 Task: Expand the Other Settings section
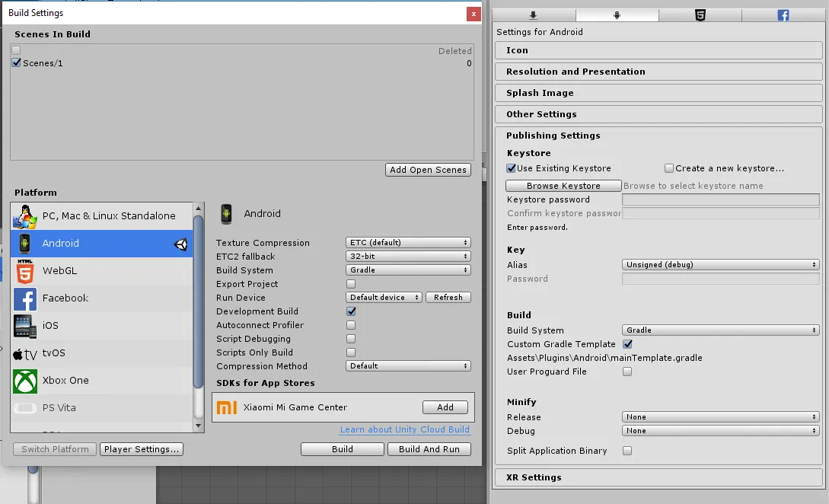tap(658, 114)
